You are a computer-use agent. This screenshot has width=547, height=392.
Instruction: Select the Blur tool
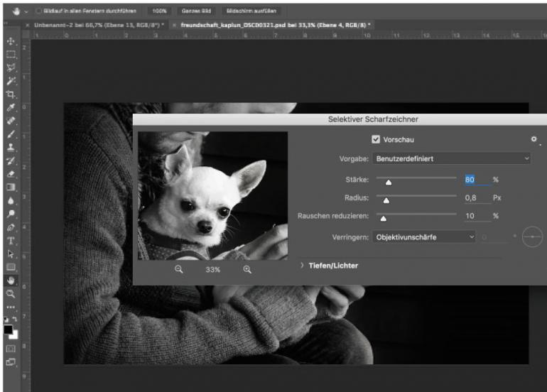pos(11,200)
